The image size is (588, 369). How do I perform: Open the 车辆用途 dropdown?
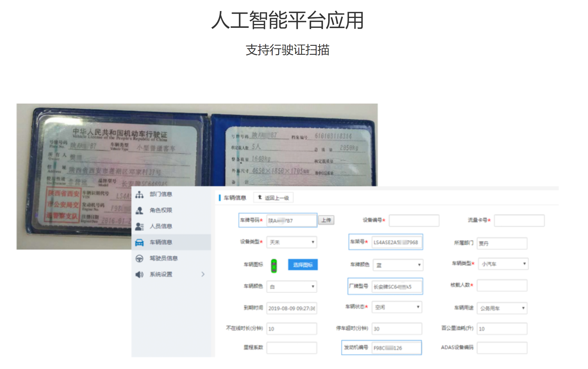[502, 308]
